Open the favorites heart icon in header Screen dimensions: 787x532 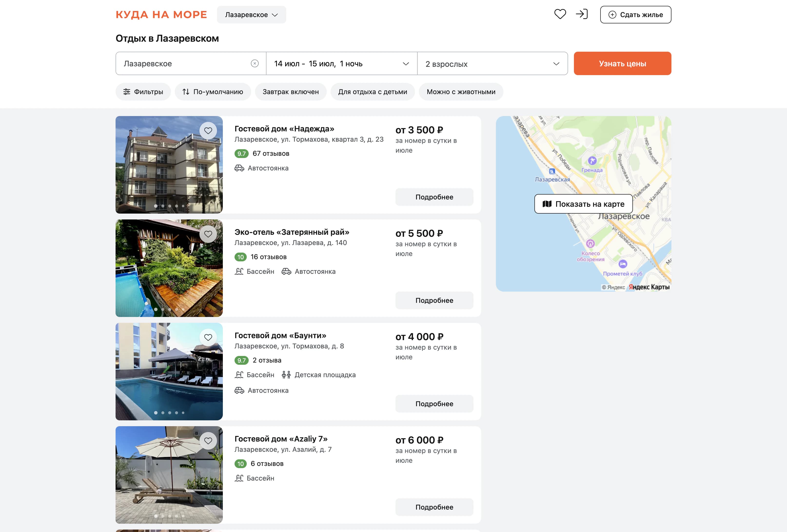560,14
